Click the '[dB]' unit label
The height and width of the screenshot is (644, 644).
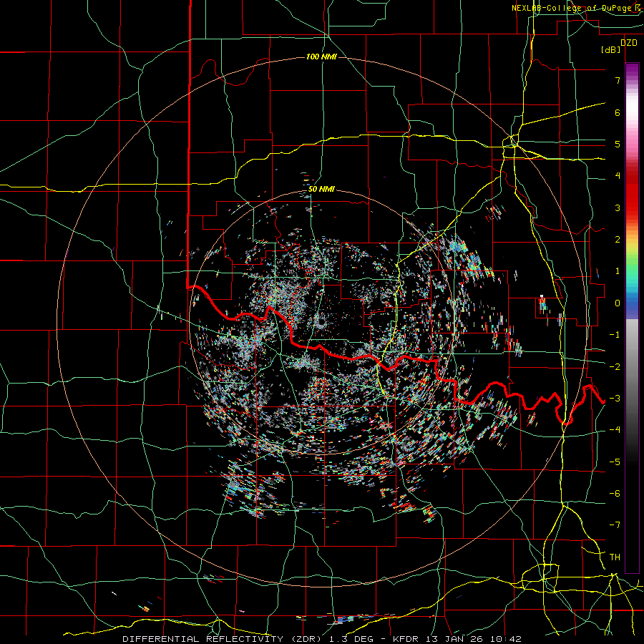click(x=611, y=50)
